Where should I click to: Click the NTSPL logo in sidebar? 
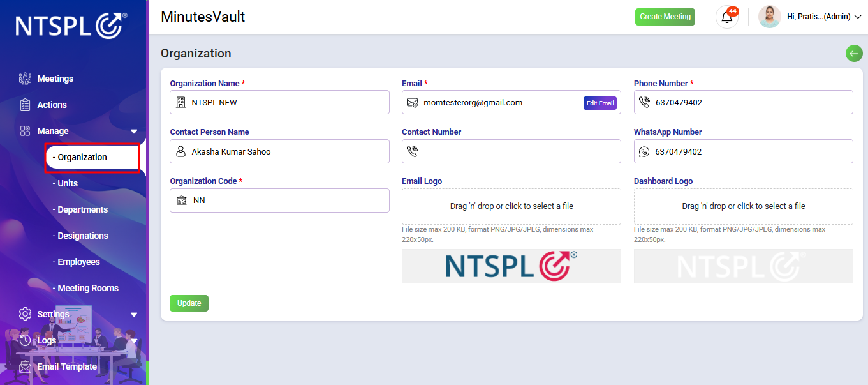71,26
